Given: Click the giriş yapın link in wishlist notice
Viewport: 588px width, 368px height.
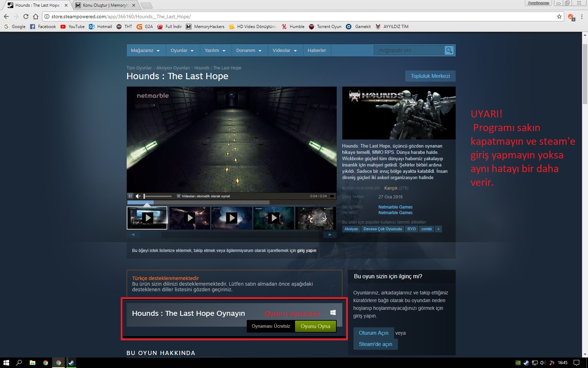Looking at the screenshot, I should point(307,251).
